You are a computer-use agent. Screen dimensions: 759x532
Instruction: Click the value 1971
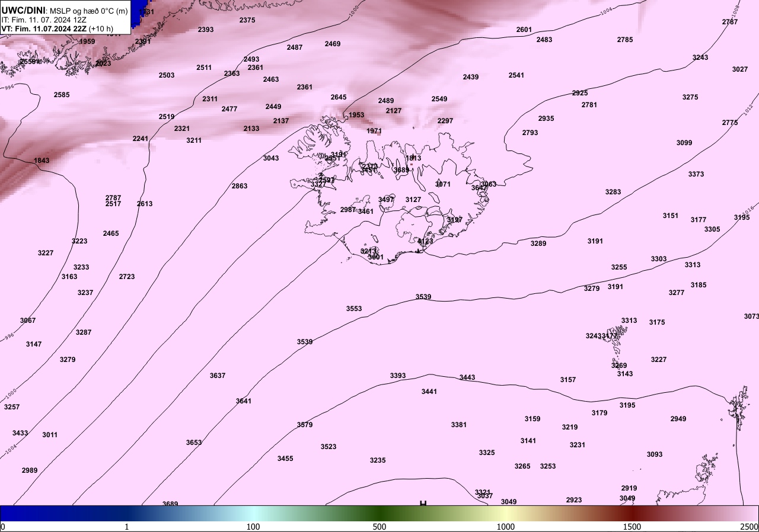point(374,131)
